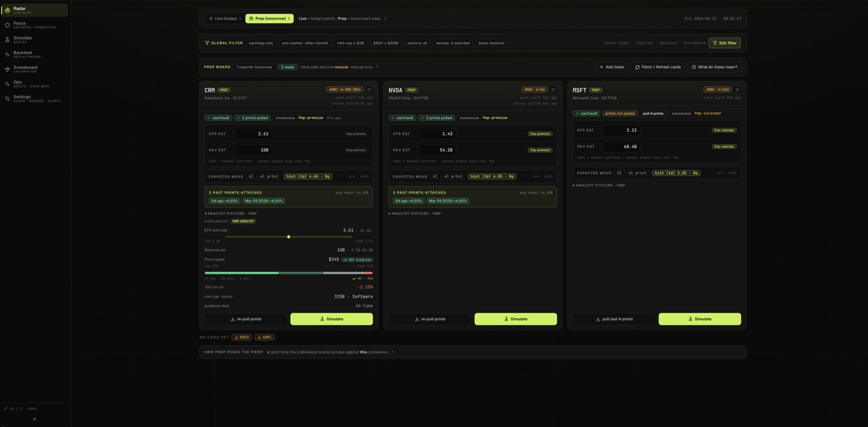Pull card for AAPL ticker
This screenshot has height=427, width=868.
265,337
